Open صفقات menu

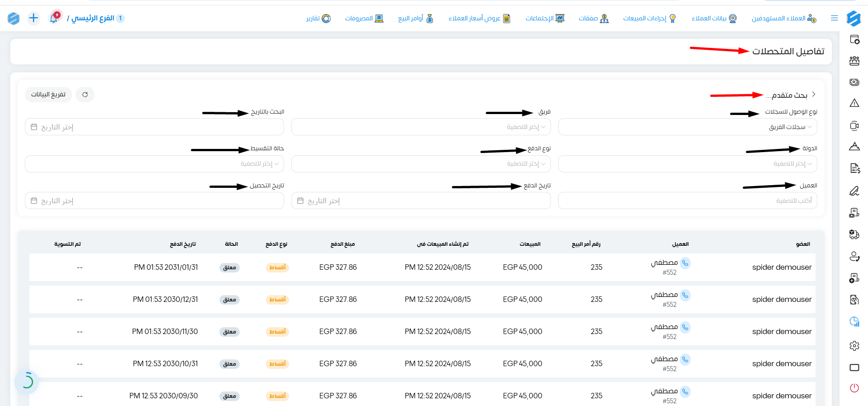pos(593,18)
